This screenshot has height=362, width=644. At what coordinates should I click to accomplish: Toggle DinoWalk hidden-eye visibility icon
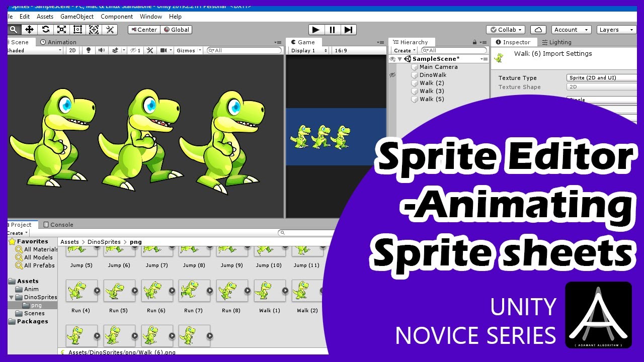[392, 75]
